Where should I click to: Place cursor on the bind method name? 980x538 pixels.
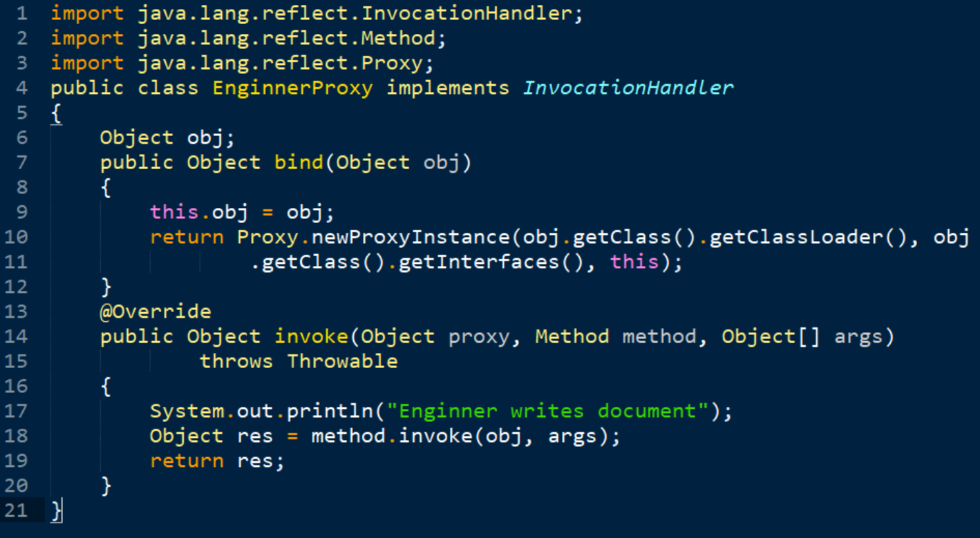pos(299,162)
